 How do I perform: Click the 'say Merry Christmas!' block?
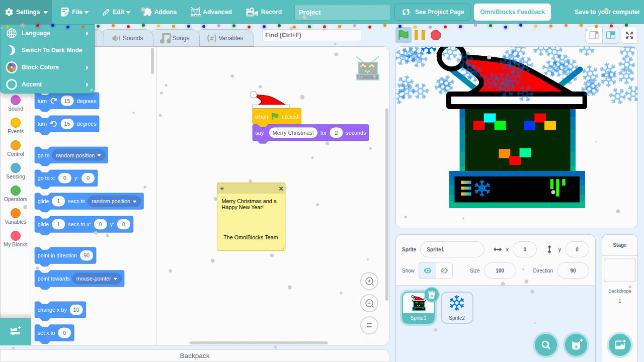coord(310,133)
